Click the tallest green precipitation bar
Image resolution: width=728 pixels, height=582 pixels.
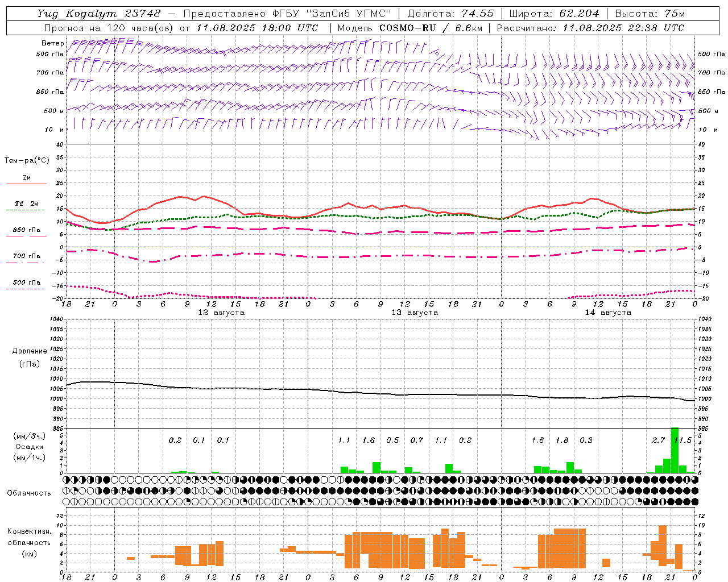(675, 450)
